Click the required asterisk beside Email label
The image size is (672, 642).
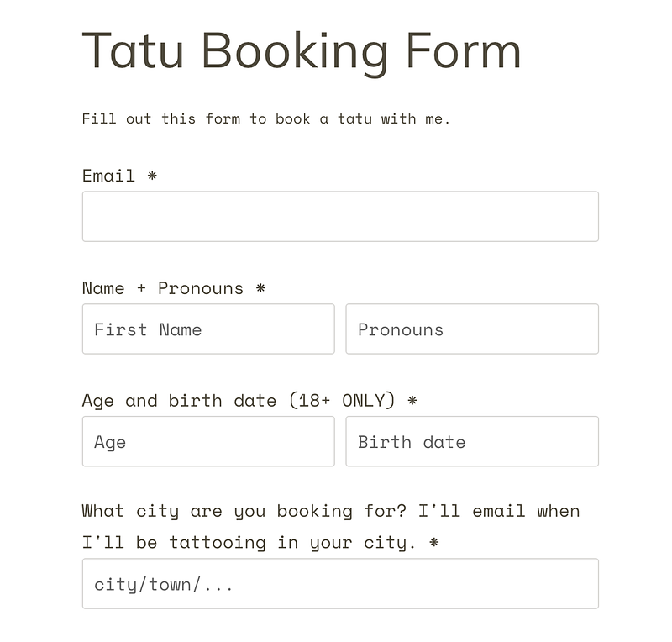point(152,176)
